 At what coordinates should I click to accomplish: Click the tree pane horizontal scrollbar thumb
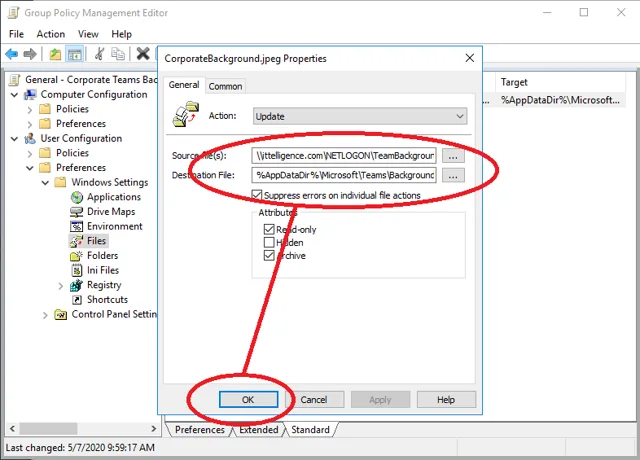coord(49,429)
